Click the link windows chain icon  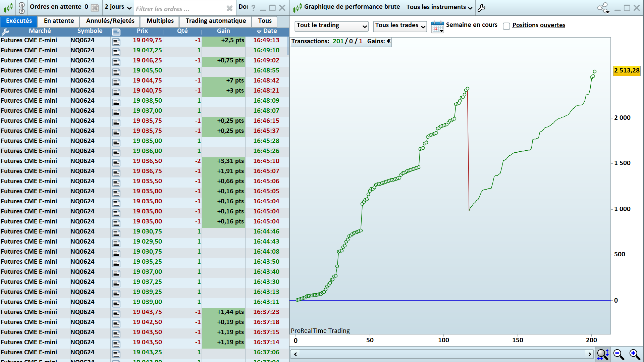coord(21,7)
